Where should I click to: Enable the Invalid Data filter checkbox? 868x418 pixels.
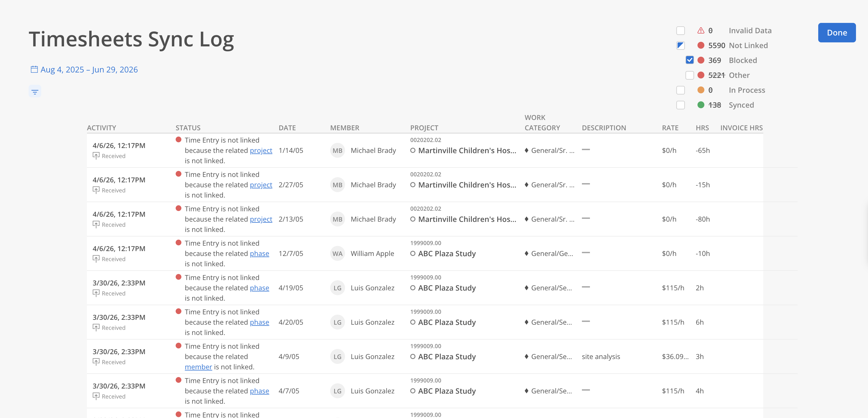point(680,31)
